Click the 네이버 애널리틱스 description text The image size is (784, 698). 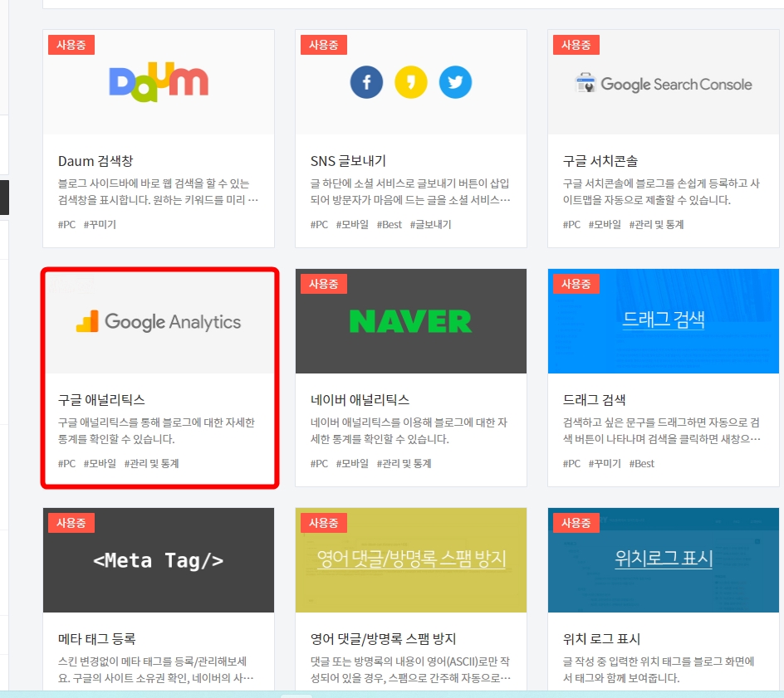(409, 431)
